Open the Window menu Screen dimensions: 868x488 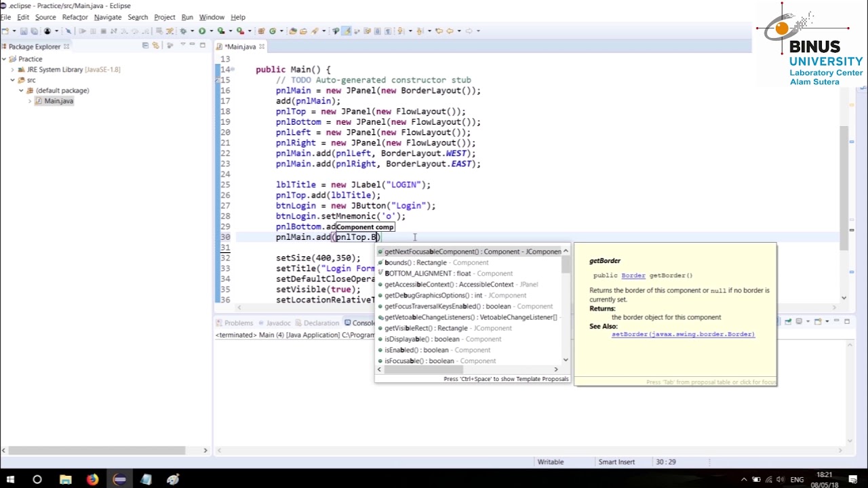[x=212, y=17]
